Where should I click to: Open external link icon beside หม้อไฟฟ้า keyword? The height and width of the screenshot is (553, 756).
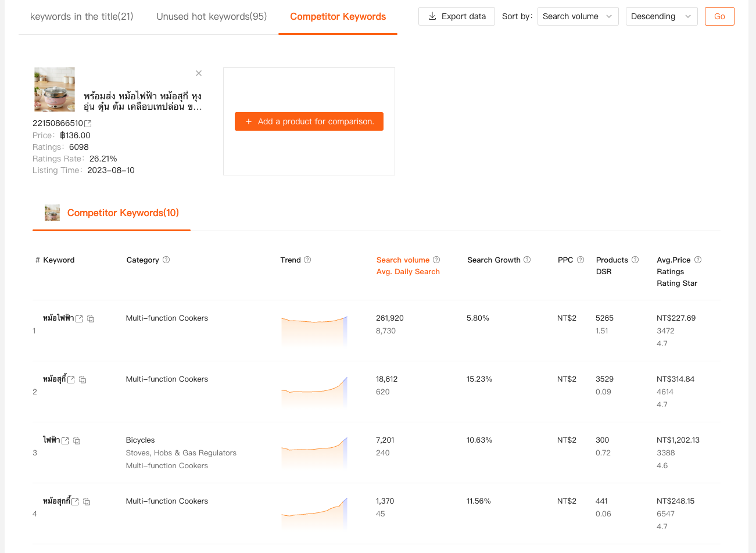pyautogui.click(x=79, y=319)
